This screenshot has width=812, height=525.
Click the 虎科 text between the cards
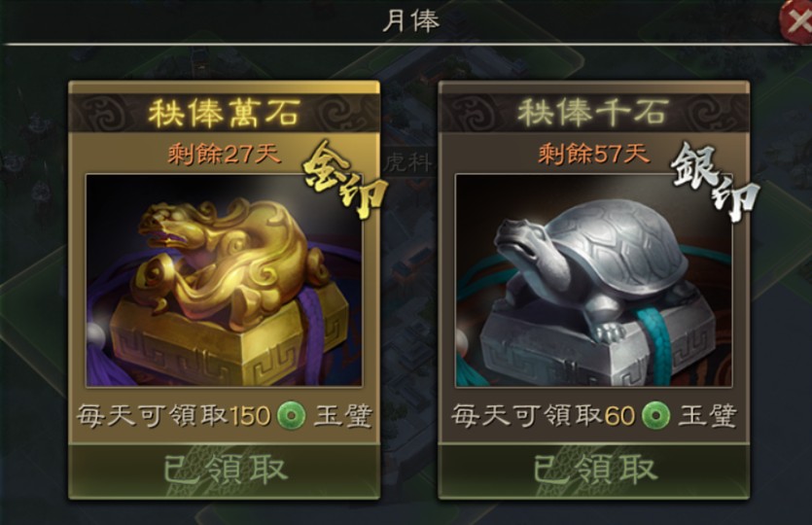(x=408, y=162)
